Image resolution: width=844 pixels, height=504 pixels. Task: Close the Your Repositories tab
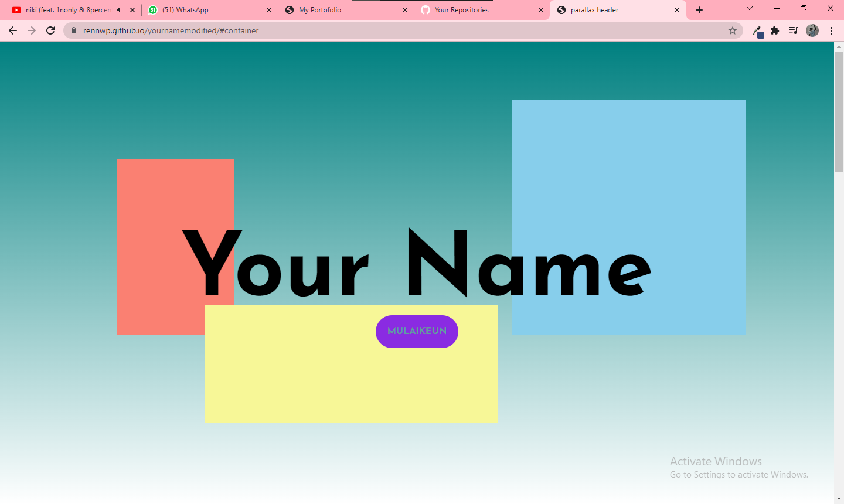[541, 10]
